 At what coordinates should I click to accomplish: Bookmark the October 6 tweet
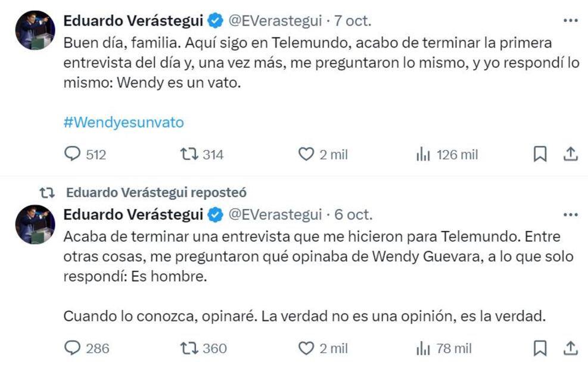tap(540, 348)
